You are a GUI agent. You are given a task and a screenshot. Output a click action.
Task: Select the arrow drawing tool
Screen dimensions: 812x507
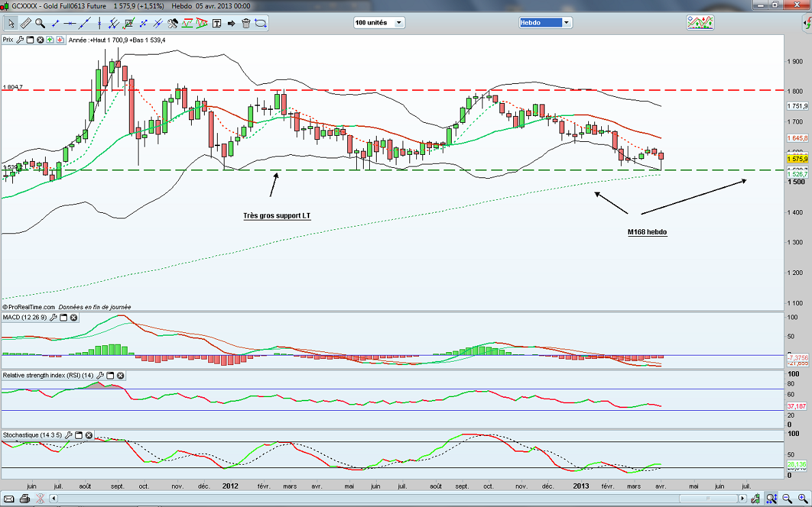tap(231, 23)
